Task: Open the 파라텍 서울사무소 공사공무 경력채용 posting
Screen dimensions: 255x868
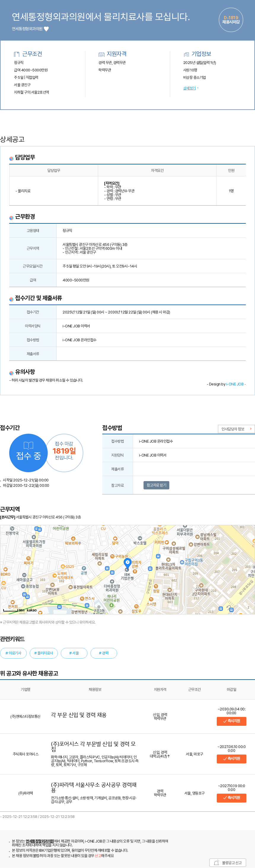Action: 94,787
